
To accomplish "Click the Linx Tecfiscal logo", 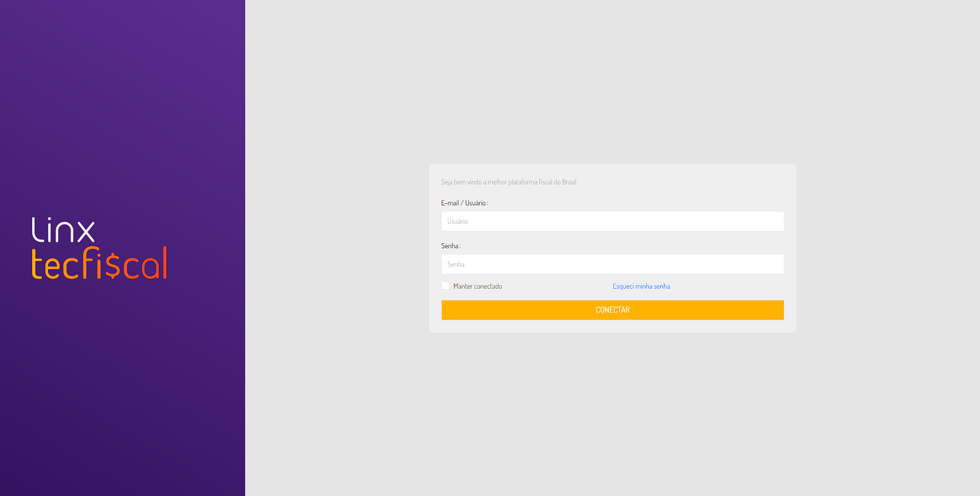I will (100, 248).
